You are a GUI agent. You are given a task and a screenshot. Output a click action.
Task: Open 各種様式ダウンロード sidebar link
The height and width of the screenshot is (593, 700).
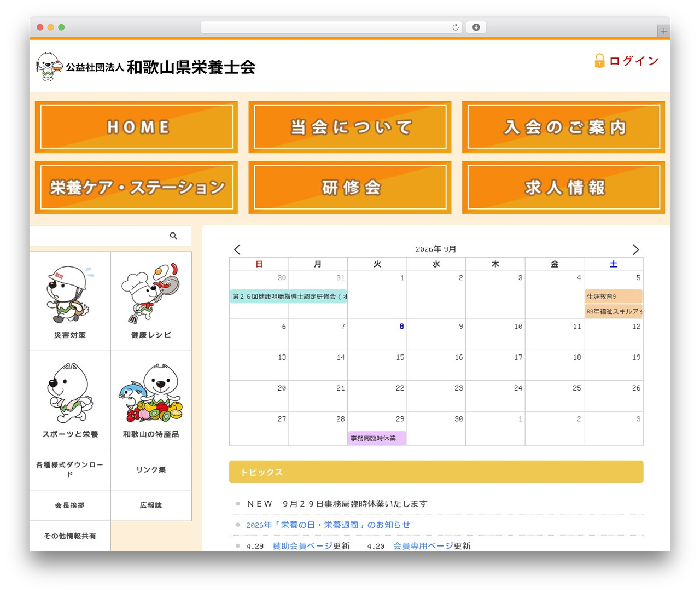tap(71, 470)
